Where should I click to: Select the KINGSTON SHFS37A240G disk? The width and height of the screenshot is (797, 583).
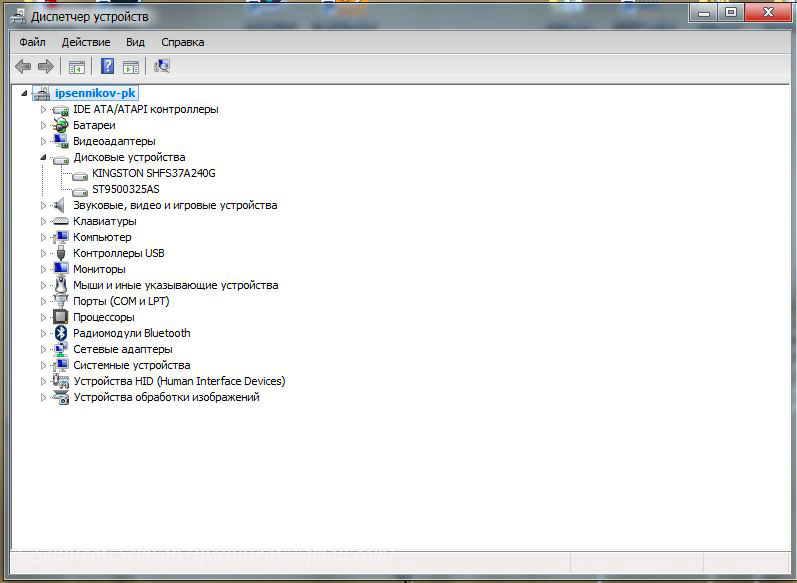[153, 173]
